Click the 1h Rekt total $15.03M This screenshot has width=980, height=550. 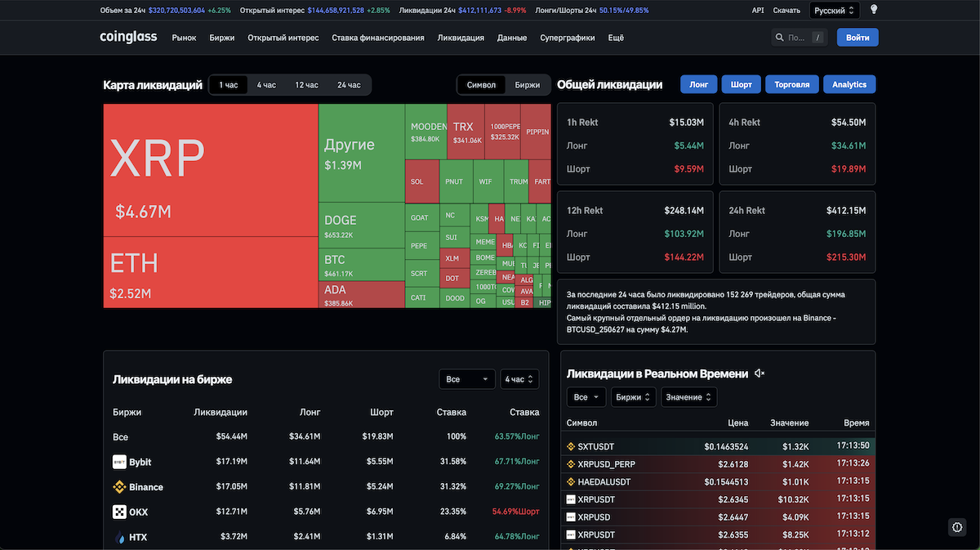686,122
